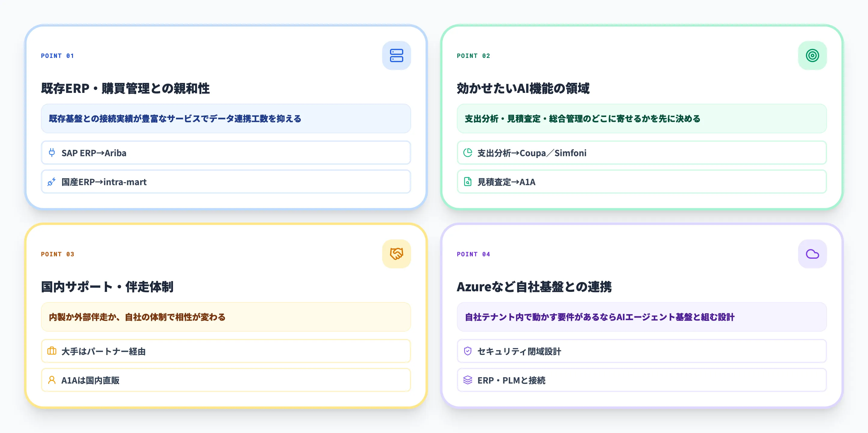Click the POINT 04 label

tap(473, 254)
